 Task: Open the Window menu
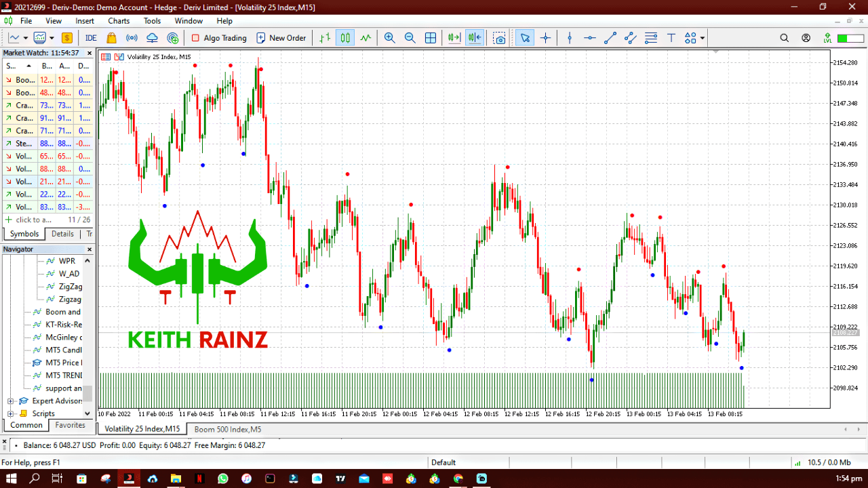[x=189, y=21]
